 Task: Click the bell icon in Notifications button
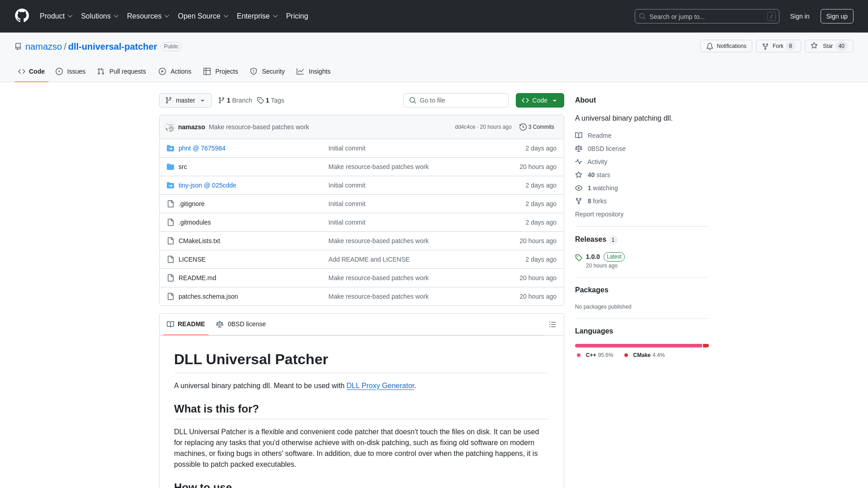710,46
